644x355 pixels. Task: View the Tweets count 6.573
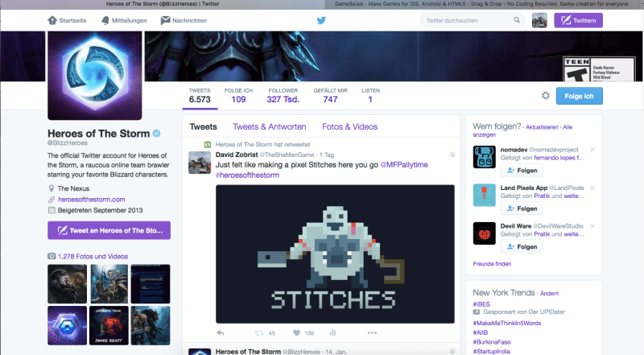coord(200,96)
